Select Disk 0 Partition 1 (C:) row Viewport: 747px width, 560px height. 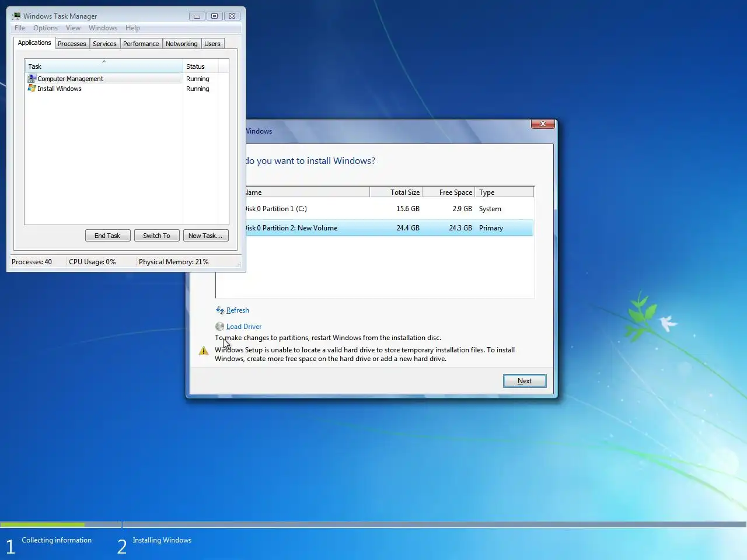point(389,209)
